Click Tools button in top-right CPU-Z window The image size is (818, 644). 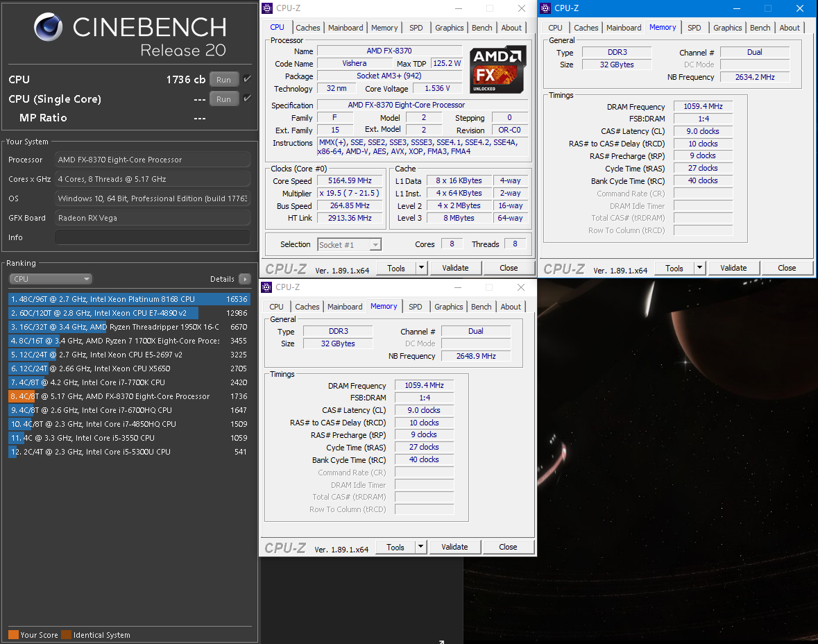pyautogui.click(x=674, y=269)
